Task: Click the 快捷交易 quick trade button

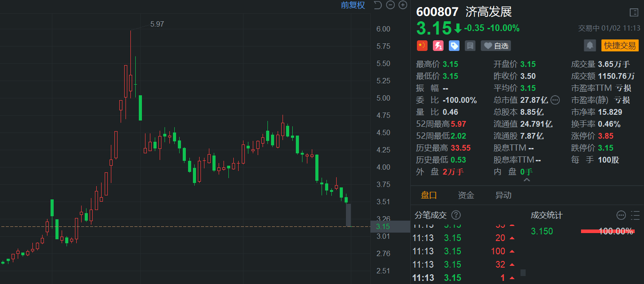Action: (x=620, y=45)
